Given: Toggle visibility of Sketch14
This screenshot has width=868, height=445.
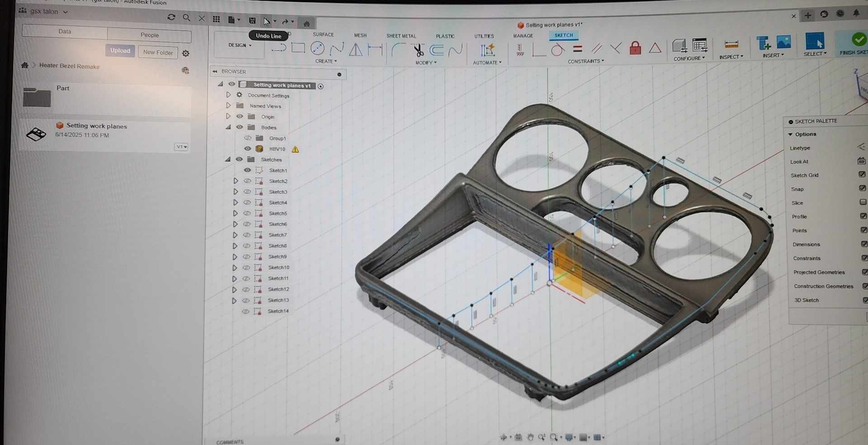Looking at the screenshot, I should (245, 311).
